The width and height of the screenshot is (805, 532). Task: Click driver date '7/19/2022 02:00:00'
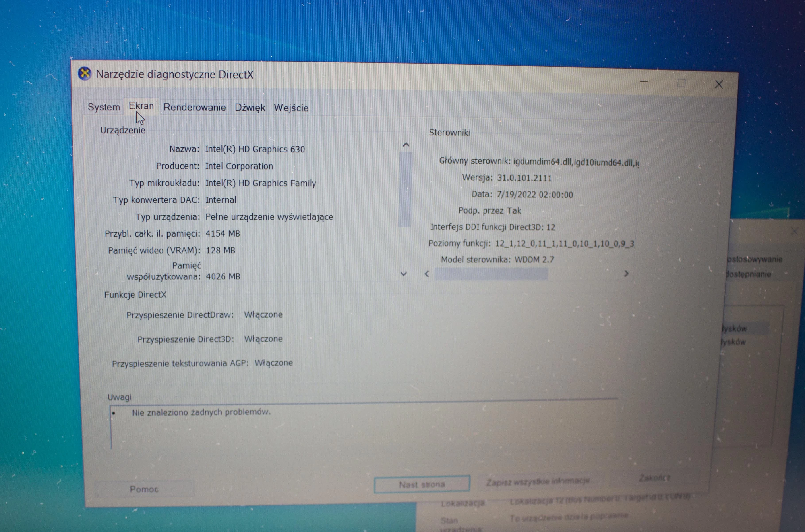tap(535, 195)
